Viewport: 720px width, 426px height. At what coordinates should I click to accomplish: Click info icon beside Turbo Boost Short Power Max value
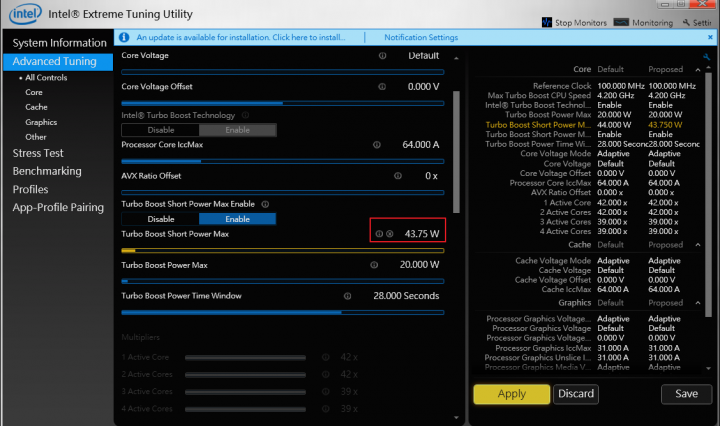coord(379,234)
